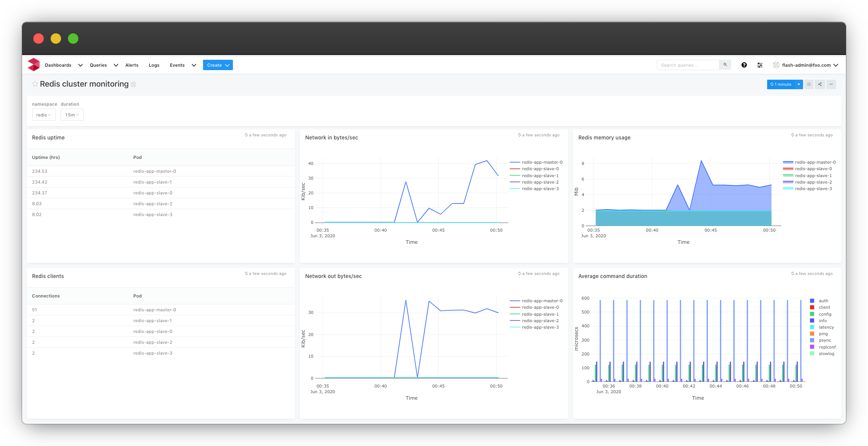868x446 pixels.
Task: Toggle the slowlog legend entry
Action: (x=822, y=354)
